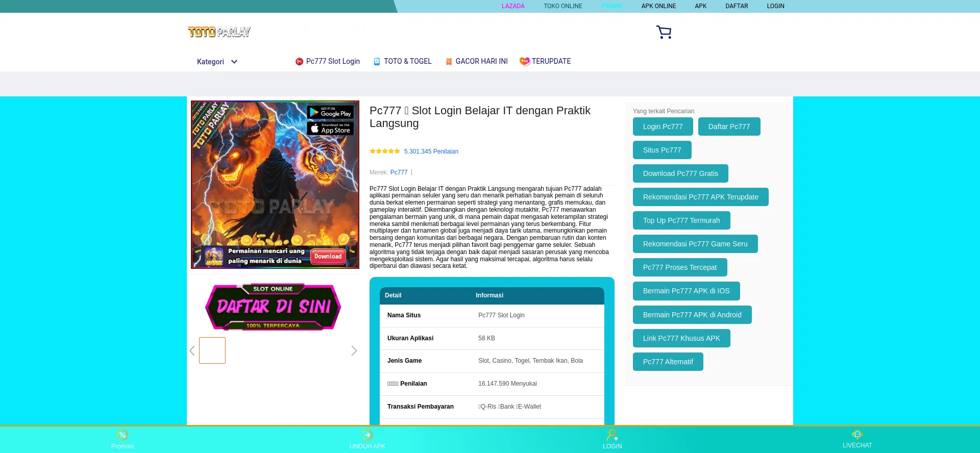Image resolution: width=980 pixels, height=453 pixels.
Task: Click the previous arrow in image carousel
Action: (192, 351)
